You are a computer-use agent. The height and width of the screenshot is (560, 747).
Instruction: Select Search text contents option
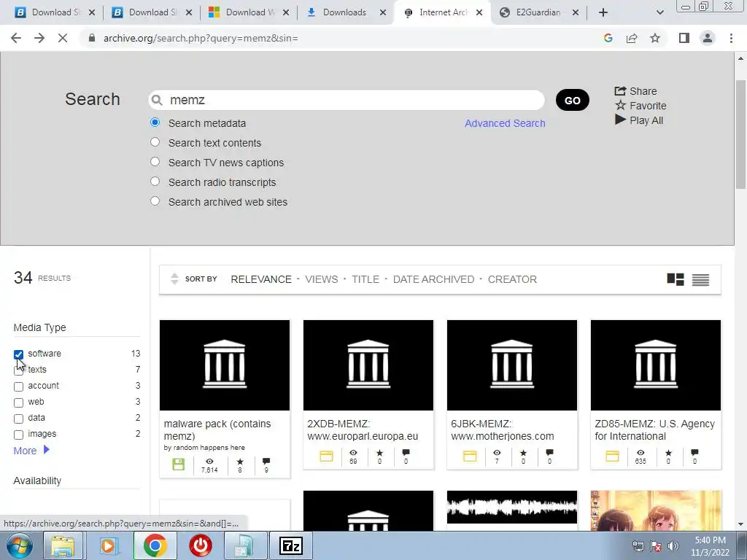(x=155, y=142)
